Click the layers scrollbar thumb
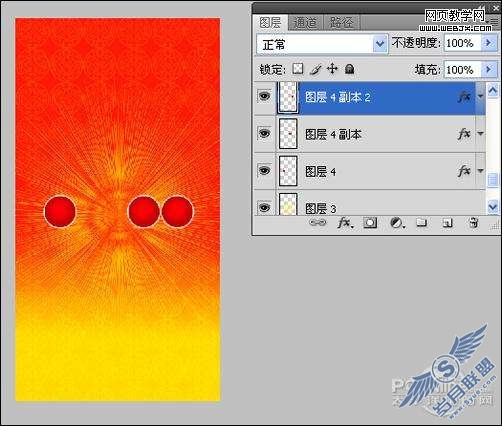This screenshot has width=502, height=426. coord(493,180)
